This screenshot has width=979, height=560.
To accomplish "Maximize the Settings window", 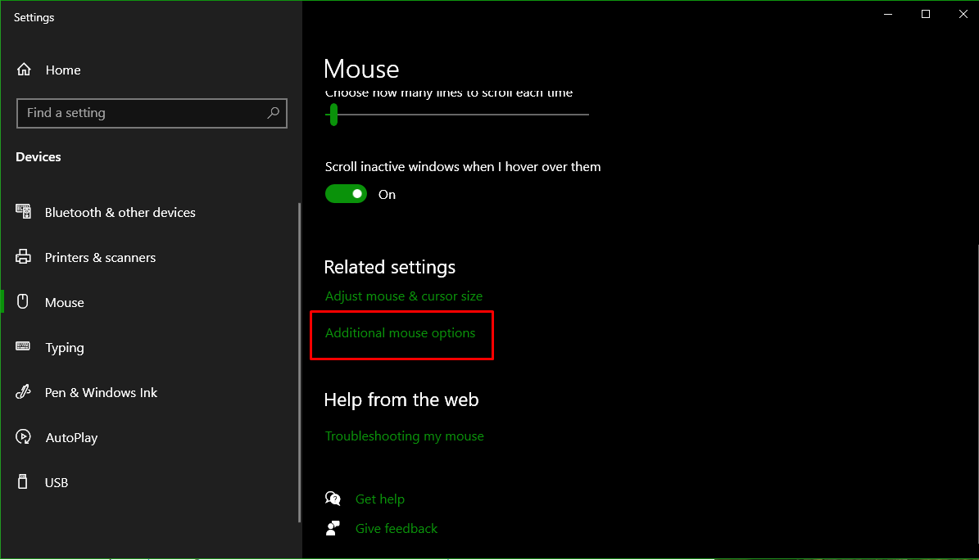I will 925,14.
